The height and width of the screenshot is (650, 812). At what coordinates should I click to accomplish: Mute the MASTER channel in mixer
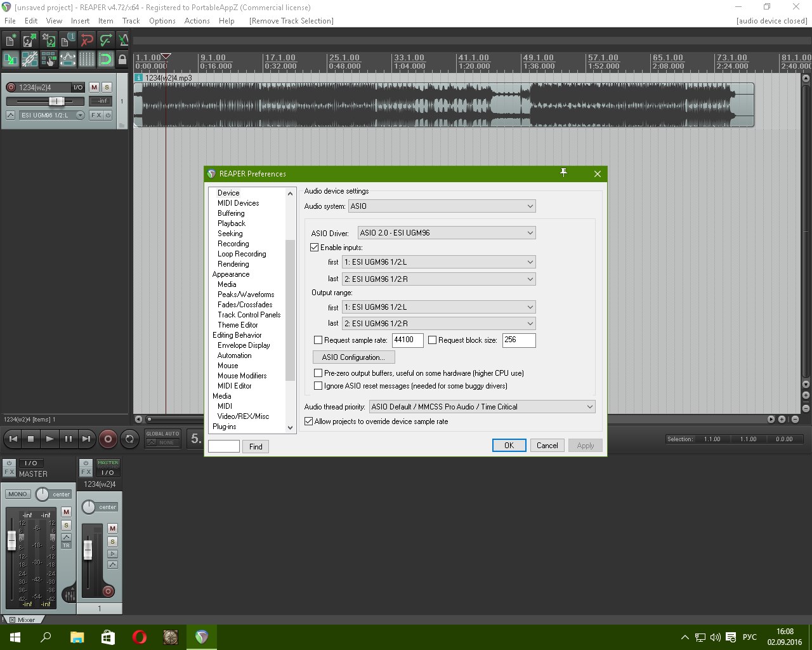(66, 512)
